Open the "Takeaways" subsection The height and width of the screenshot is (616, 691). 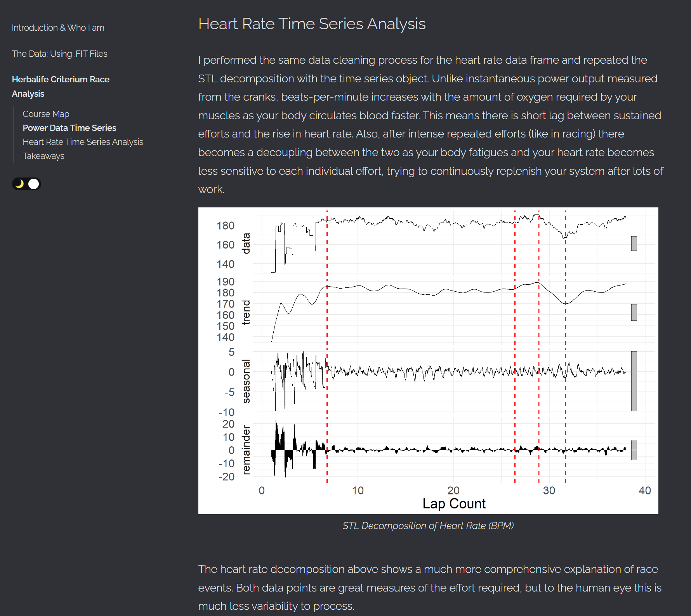43,156
